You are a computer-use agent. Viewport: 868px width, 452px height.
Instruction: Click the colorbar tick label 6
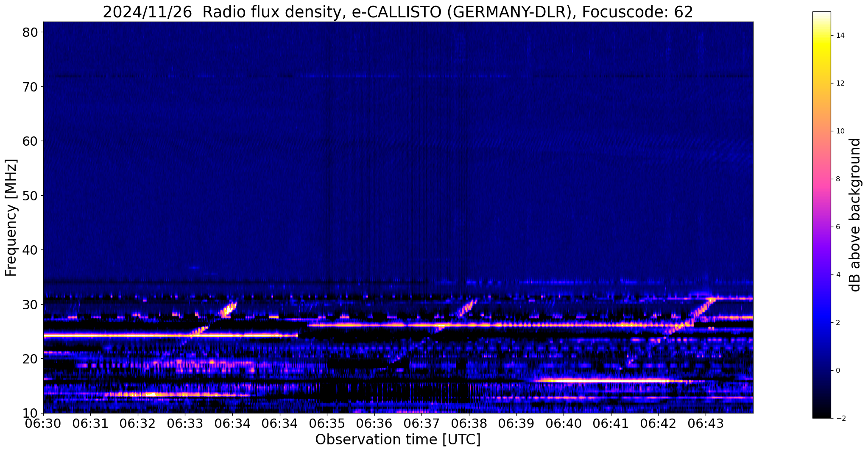tap(837, 227)
